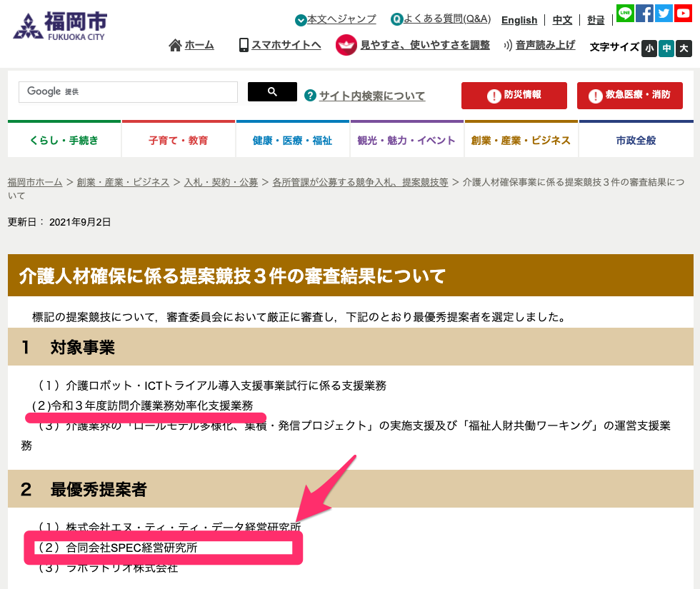700x589 pixels.
Task: Open the Facebook icon link
Action: (644, 13)
